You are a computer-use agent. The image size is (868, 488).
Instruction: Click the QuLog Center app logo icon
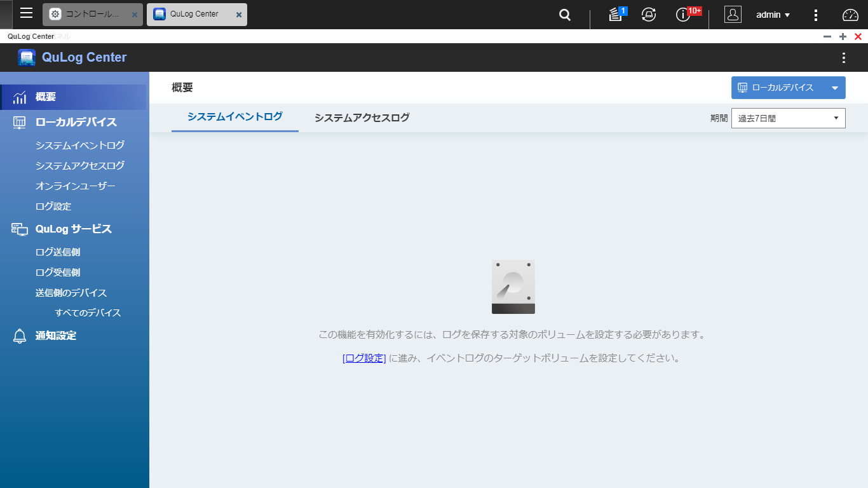click(27, 58)
